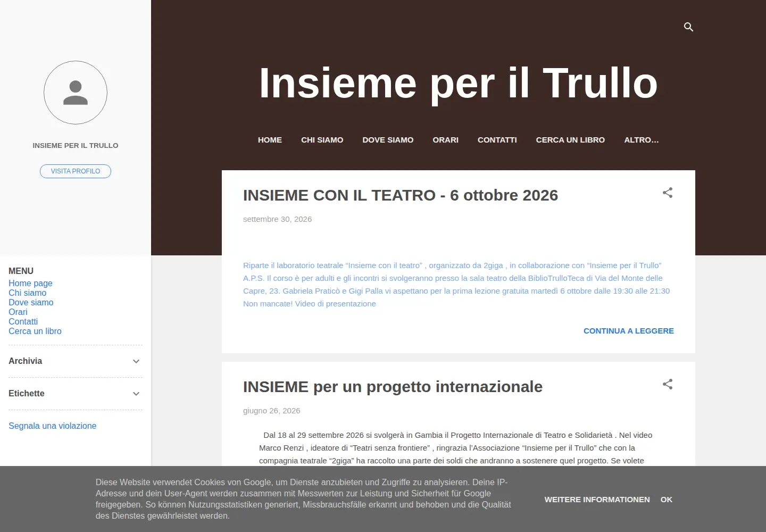Click the Archivia heading label

coord(25,361)
